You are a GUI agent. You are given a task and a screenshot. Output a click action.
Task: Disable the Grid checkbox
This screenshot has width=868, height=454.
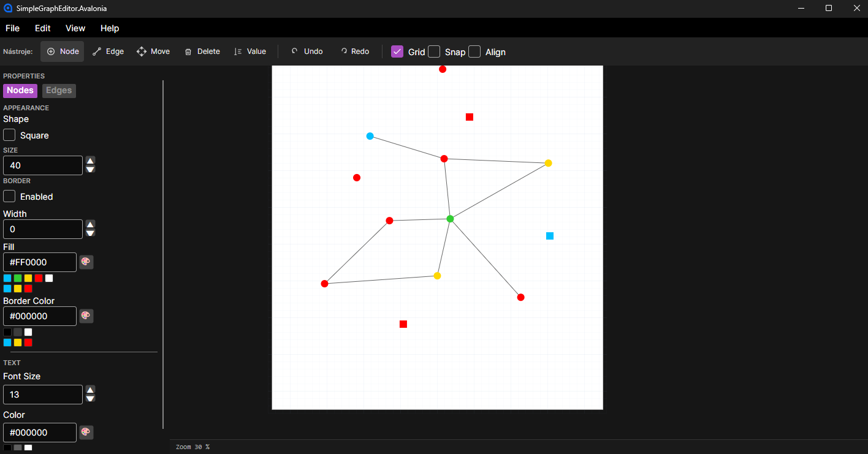pyautogui.click(x=397, y=51)
